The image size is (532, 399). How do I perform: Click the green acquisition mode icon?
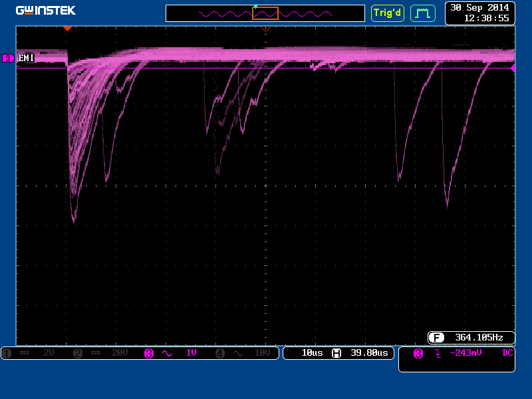423,13
